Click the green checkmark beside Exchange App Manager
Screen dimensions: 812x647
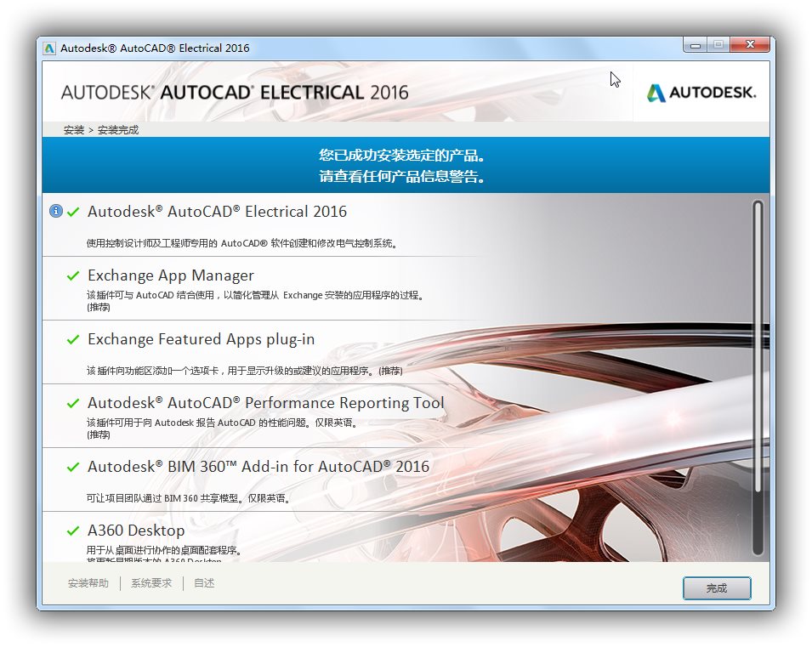click(73, 275)
